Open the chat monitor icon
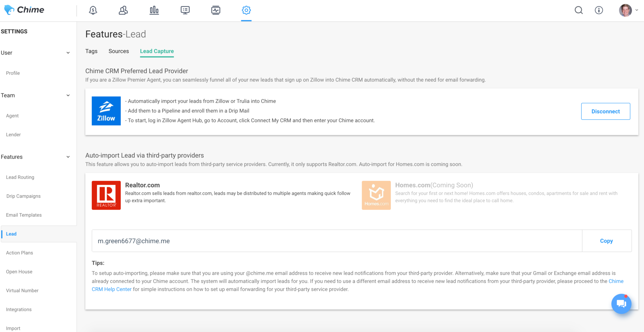Image resolution: width=644 pixels, height=332 pixels. click(x=185, y=10)
